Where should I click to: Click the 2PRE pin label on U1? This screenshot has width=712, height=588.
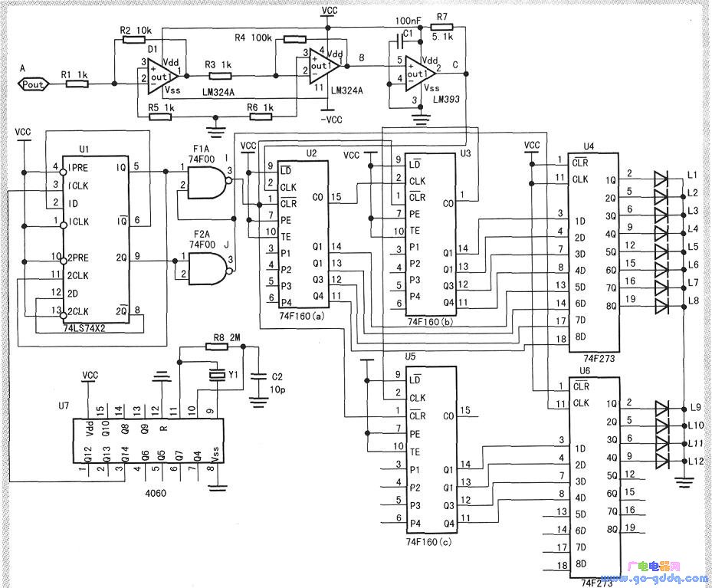click(x=77, y=258)
